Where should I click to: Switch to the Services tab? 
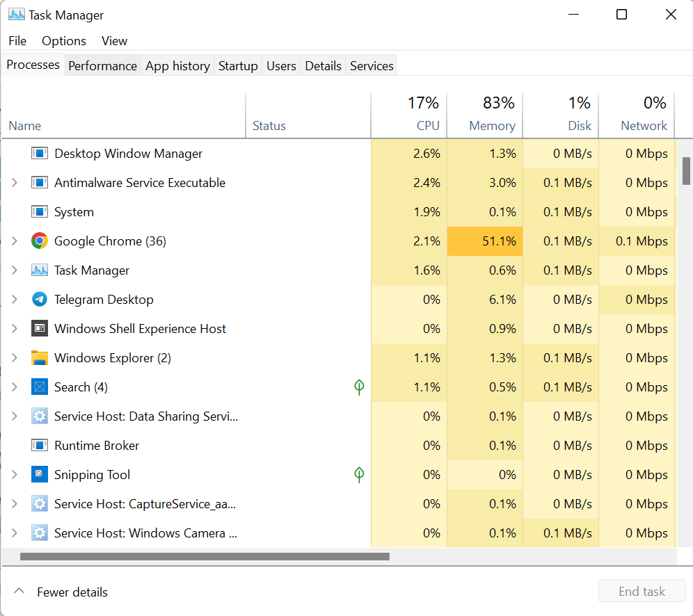pos(372,66)
